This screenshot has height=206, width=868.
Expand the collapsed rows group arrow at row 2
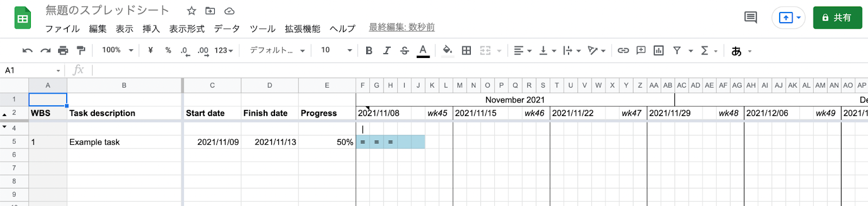tap(5, 114)
